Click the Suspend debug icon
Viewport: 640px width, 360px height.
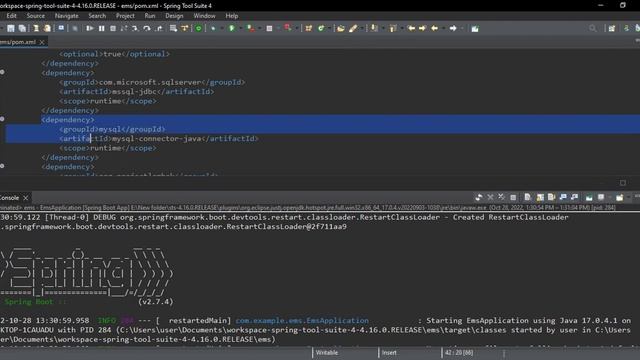pyautogui.click(x=101, y=28)
